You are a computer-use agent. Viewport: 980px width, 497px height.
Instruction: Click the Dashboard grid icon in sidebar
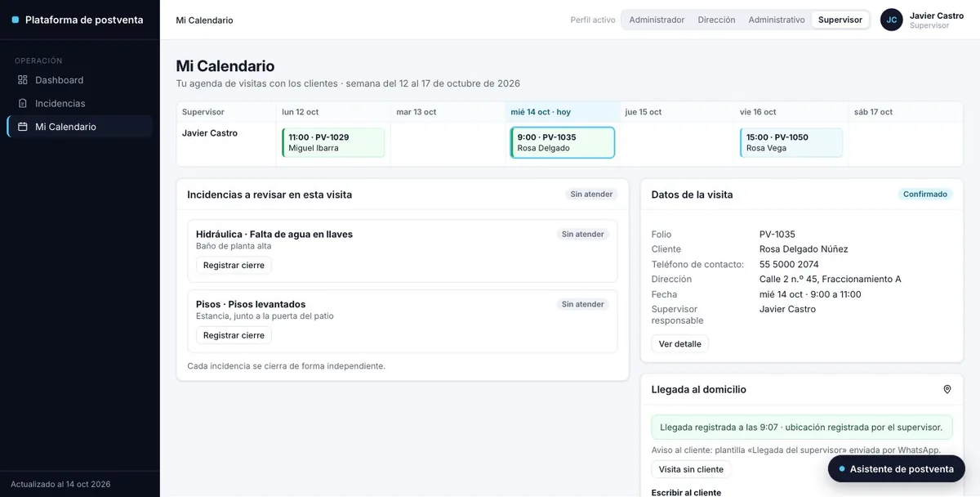23,80
